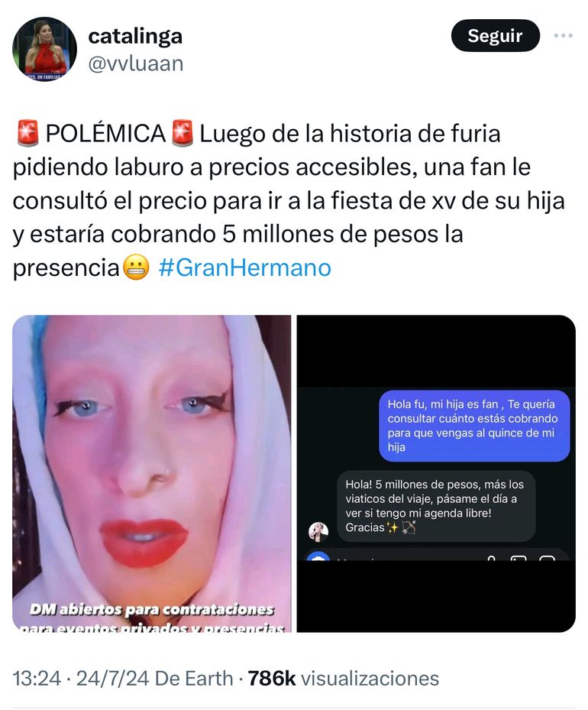Screen dimensions: 588x710
Task: Select the blue 'Hola fu, mi hija es fan' bubble
Action: tap(474, 426)
